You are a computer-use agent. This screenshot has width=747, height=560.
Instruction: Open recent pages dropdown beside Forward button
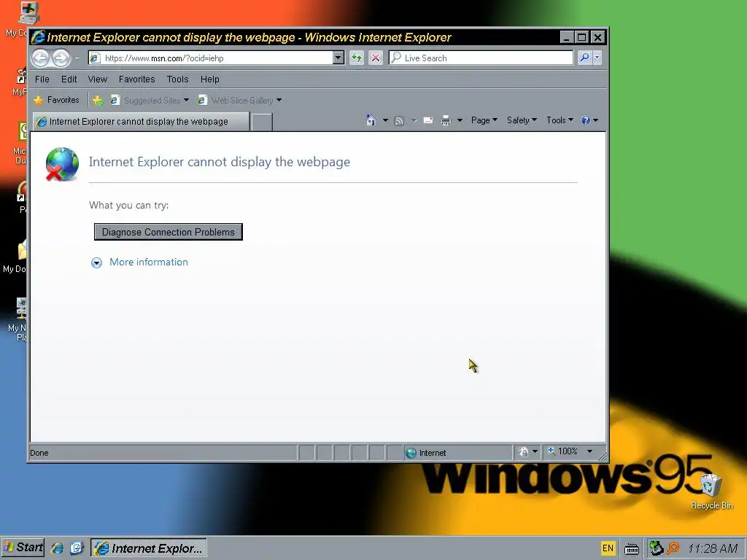point(77,58)
